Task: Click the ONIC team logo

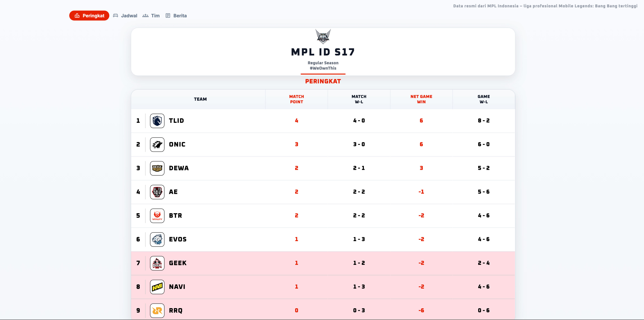Action: [157, 144]
